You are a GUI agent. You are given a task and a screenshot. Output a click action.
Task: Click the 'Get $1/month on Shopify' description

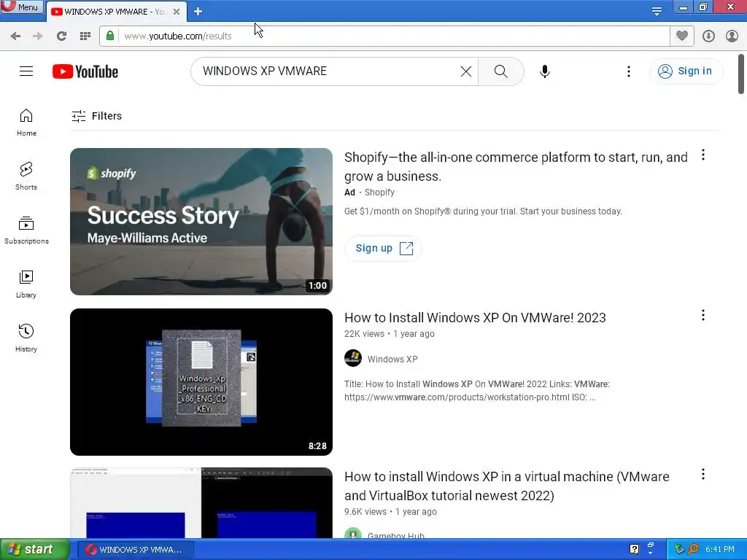(483, 211)
